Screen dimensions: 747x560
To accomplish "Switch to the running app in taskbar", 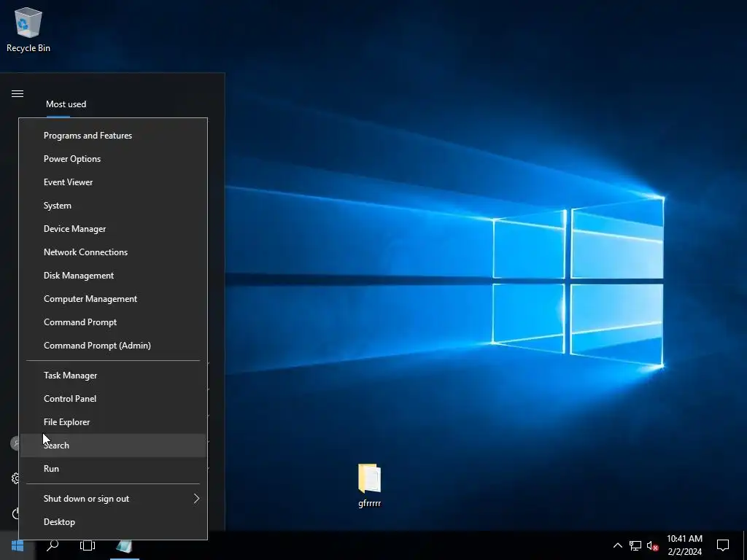I will click(x=124, y=545).
